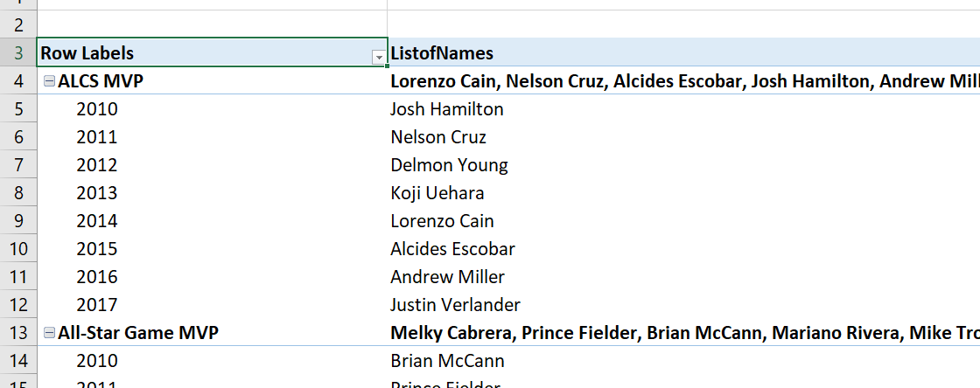Click row header number 8
The width and height of the screenshot is (980, 388).
coord(17,193)
